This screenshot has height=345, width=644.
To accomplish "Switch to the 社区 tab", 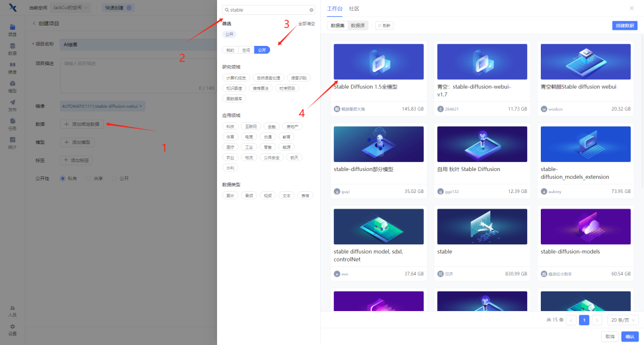I will point(354,8).
